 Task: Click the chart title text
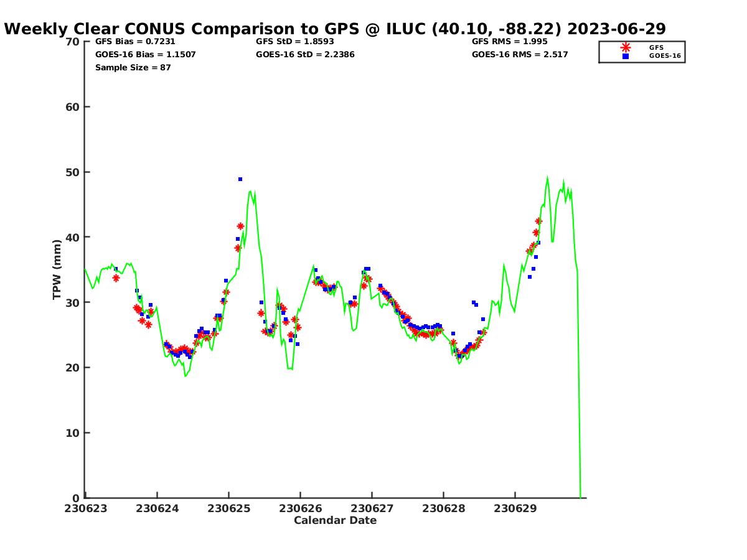pyautogui.click(x=335, y=29)
